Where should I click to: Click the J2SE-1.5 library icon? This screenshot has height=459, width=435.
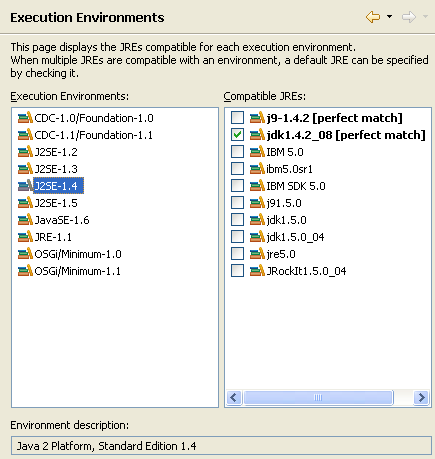point(25,203)
